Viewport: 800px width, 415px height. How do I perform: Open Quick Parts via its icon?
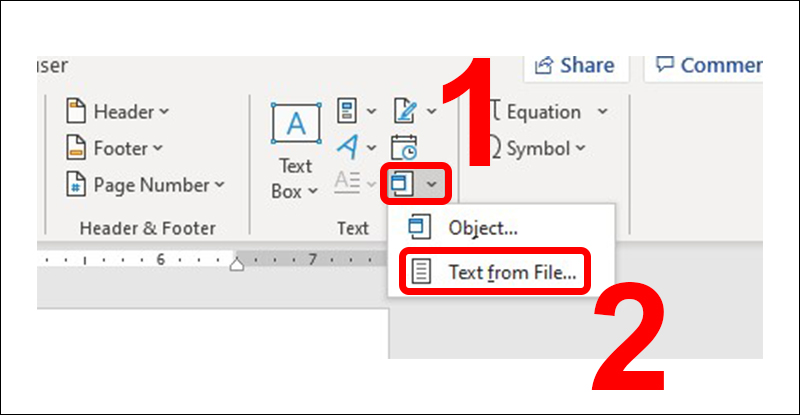(x=349, y=110)
